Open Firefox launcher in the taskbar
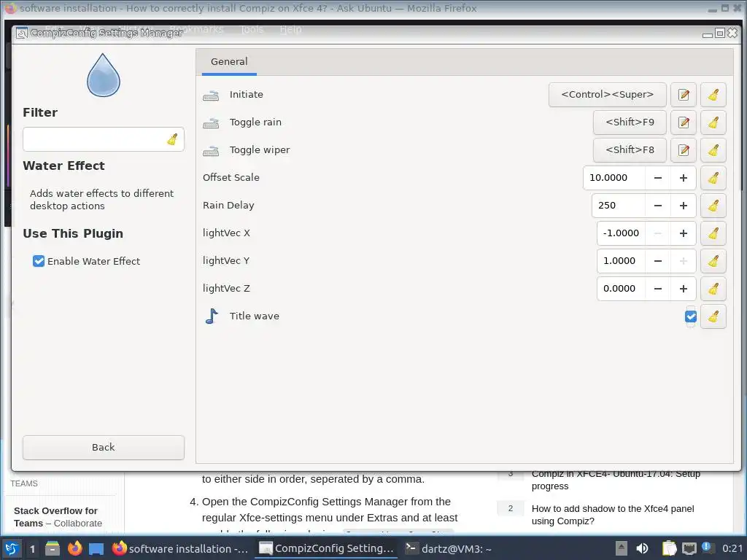Image resolution: width=747 pixels, height=560 pixels. pyautogui.click(x=75, y=548)
